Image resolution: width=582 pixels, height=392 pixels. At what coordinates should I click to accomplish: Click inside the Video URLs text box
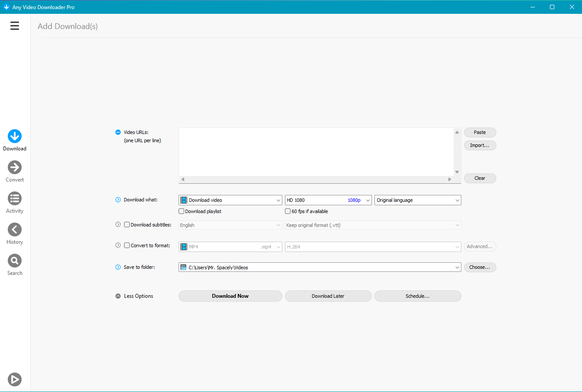[316, 152]
